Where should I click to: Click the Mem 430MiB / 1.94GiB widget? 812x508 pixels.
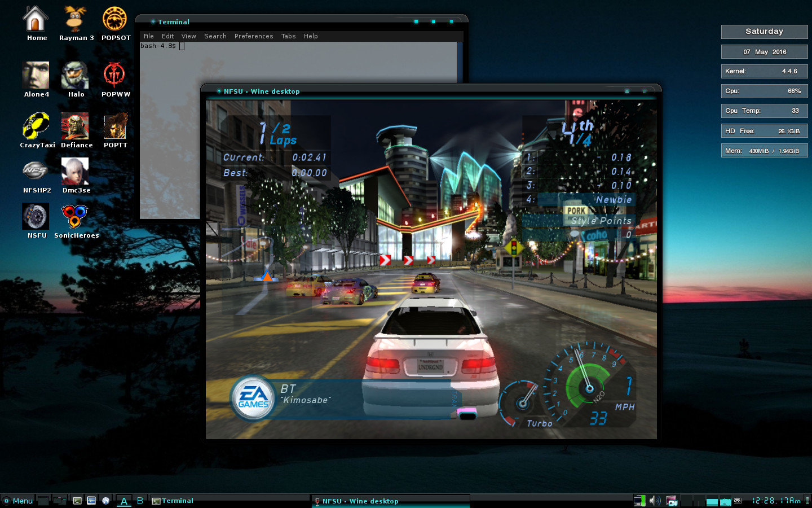(764, 151)
